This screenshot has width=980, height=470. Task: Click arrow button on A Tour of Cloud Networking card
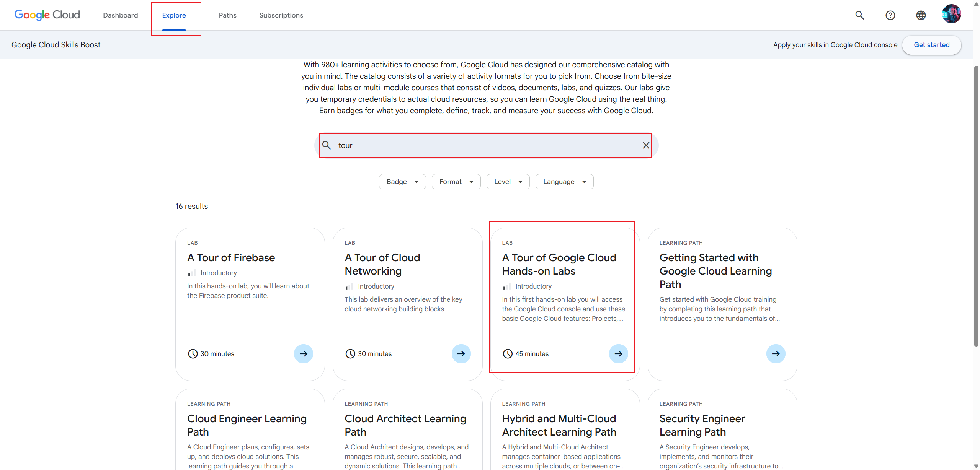[x=461, y=354]
